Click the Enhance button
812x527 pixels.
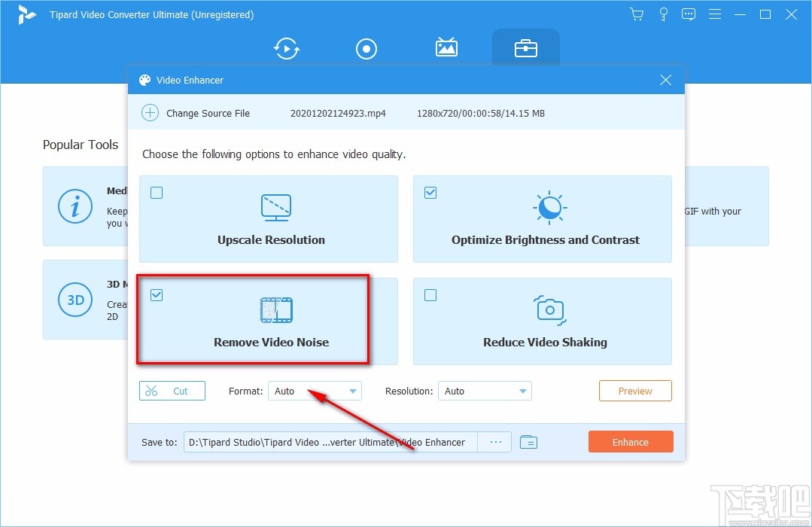(x=630, y=442)
